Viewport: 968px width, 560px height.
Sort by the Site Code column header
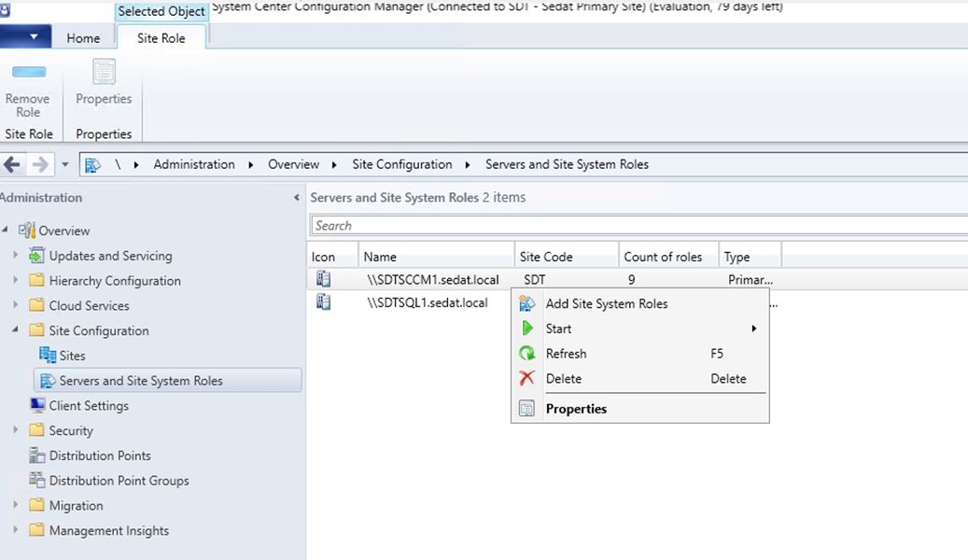(567, 257)
